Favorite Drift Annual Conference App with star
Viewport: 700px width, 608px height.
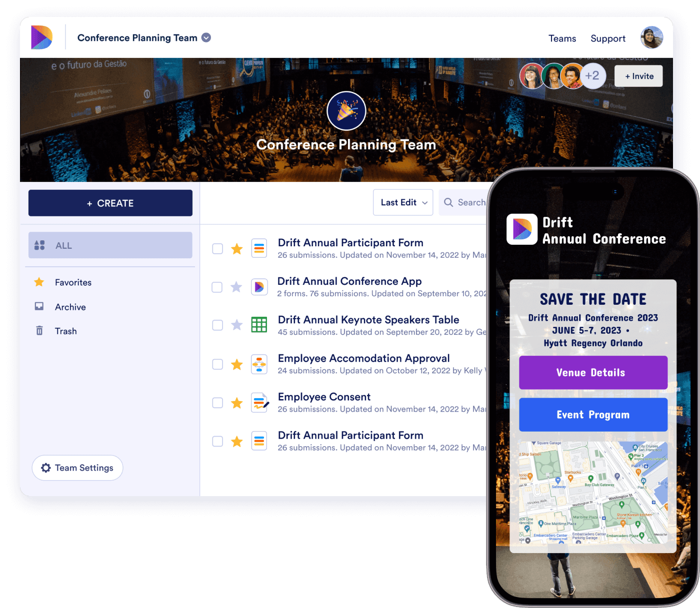236,287
